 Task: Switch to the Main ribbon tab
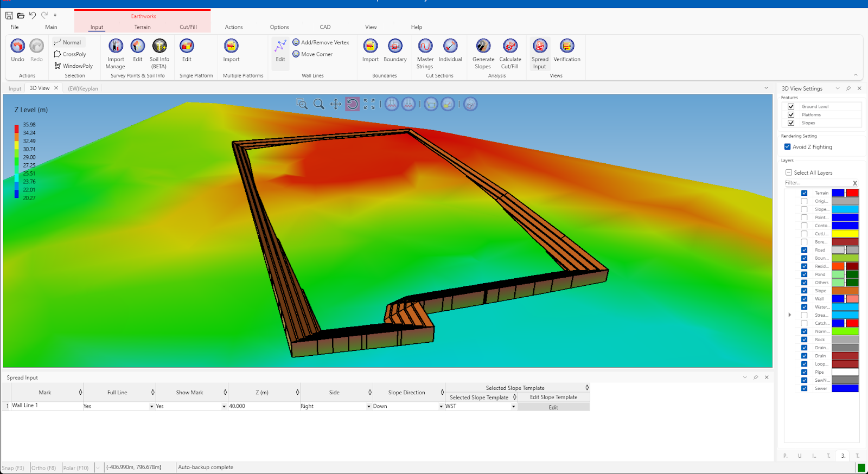tap(51, 27)
